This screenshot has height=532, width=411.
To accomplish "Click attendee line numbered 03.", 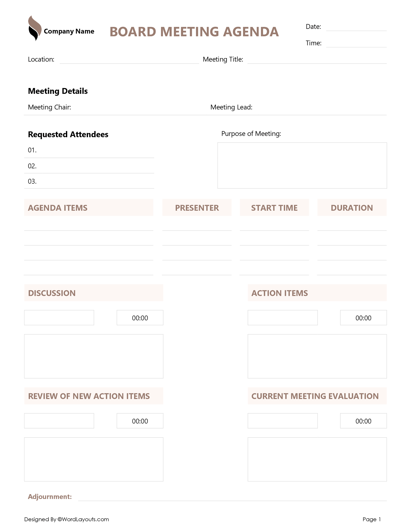I will click(92, 182).
